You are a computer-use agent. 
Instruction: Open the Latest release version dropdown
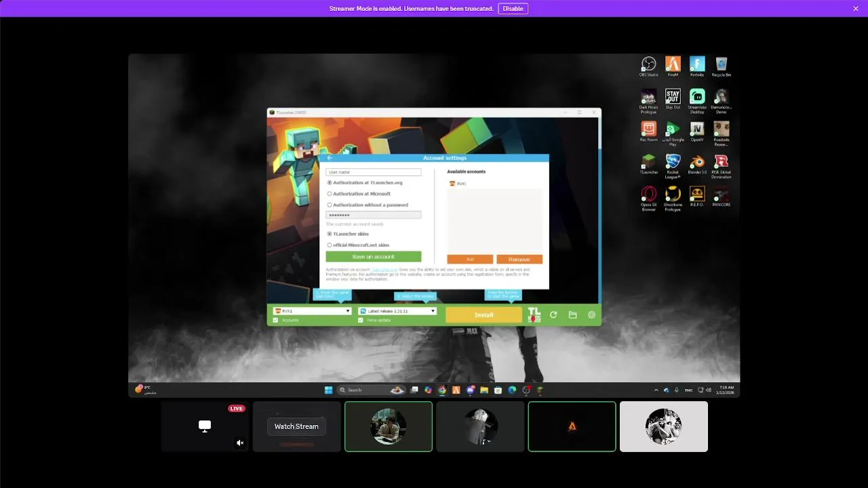397,311
